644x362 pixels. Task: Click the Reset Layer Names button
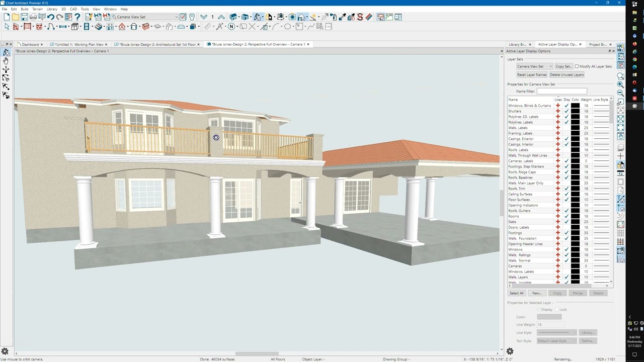point(531,74)
